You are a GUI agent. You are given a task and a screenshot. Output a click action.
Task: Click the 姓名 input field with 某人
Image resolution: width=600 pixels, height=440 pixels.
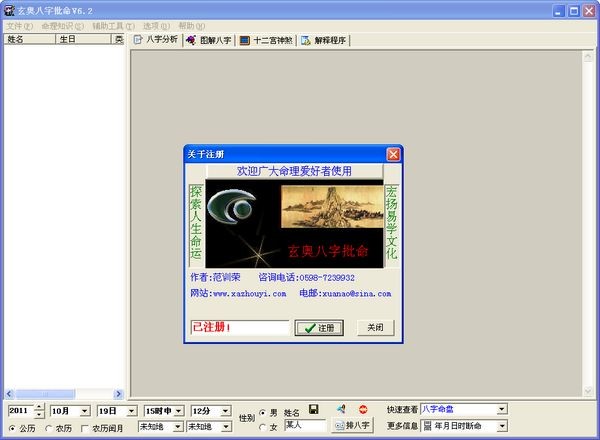pos(305,425)
